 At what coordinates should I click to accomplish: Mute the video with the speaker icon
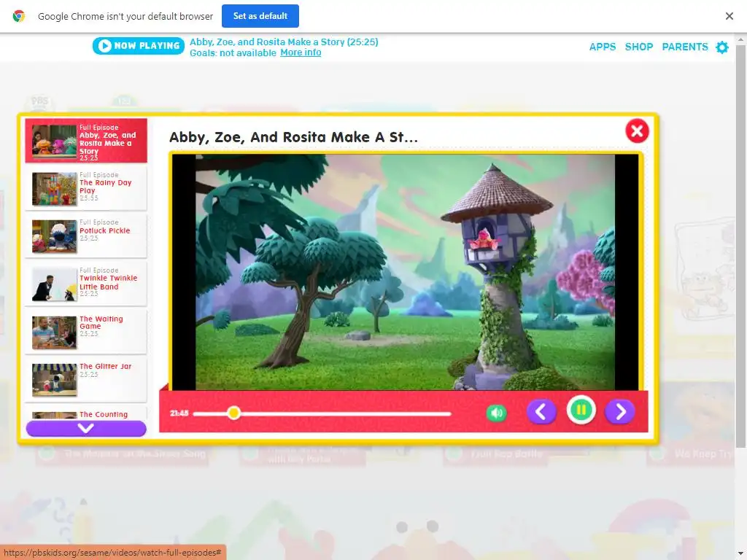pos(496,413)
